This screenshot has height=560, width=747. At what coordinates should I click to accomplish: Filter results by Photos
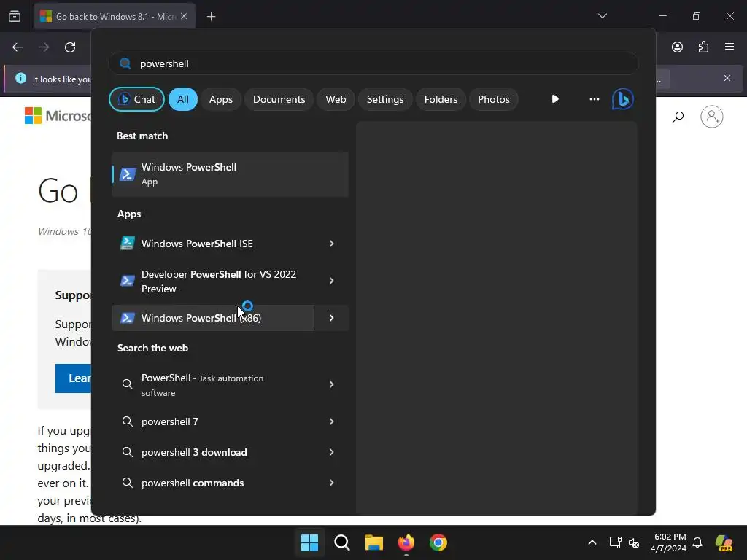click(494, 99)
